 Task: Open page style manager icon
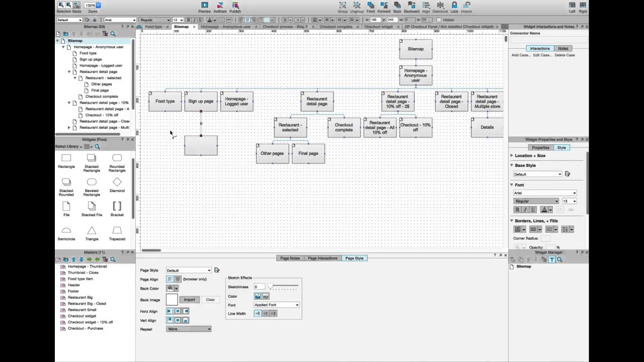[217, 270]
